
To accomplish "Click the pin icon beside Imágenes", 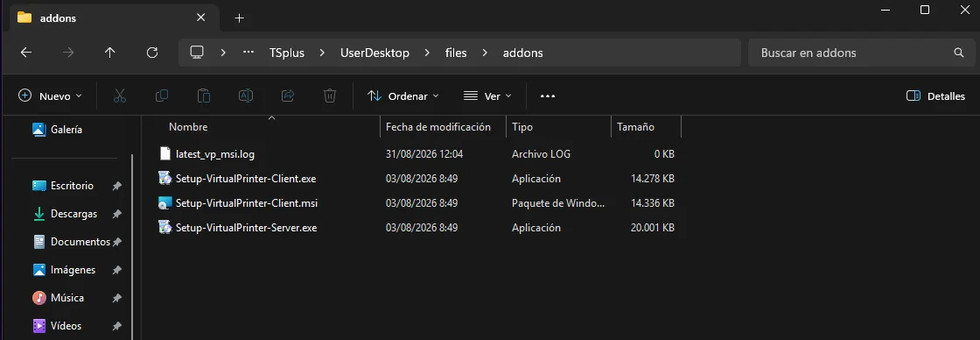I will click(x=116, y=270).
